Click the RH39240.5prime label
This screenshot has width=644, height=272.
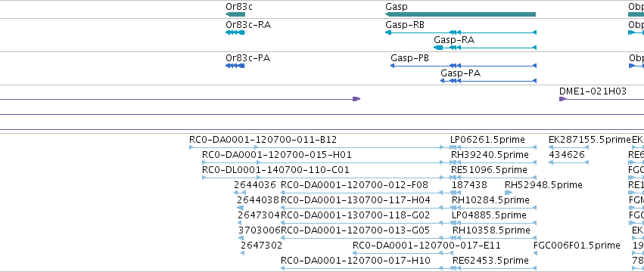click(490, 155)
